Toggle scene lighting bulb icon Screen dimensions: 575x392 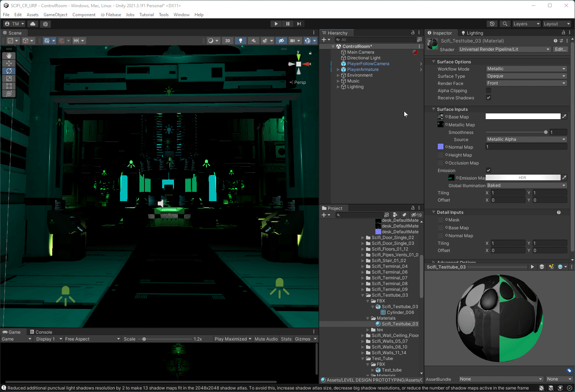[x=241, y=41]
